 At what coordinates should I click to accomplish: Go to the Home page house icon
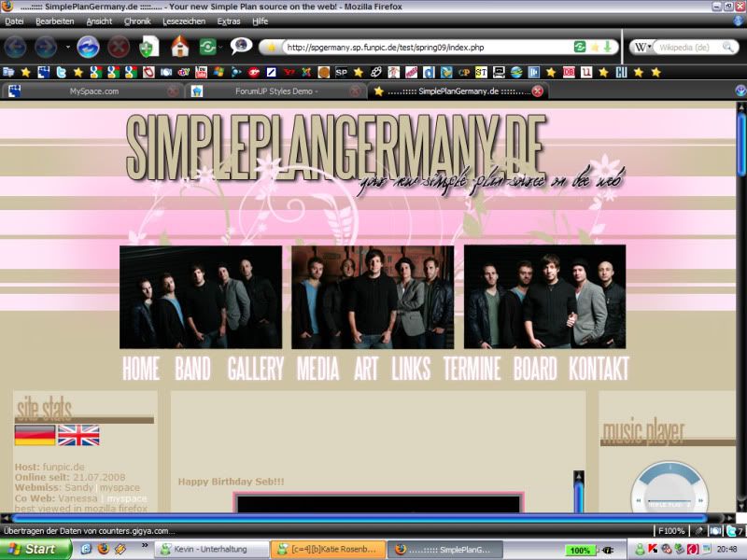pos(179,47)
